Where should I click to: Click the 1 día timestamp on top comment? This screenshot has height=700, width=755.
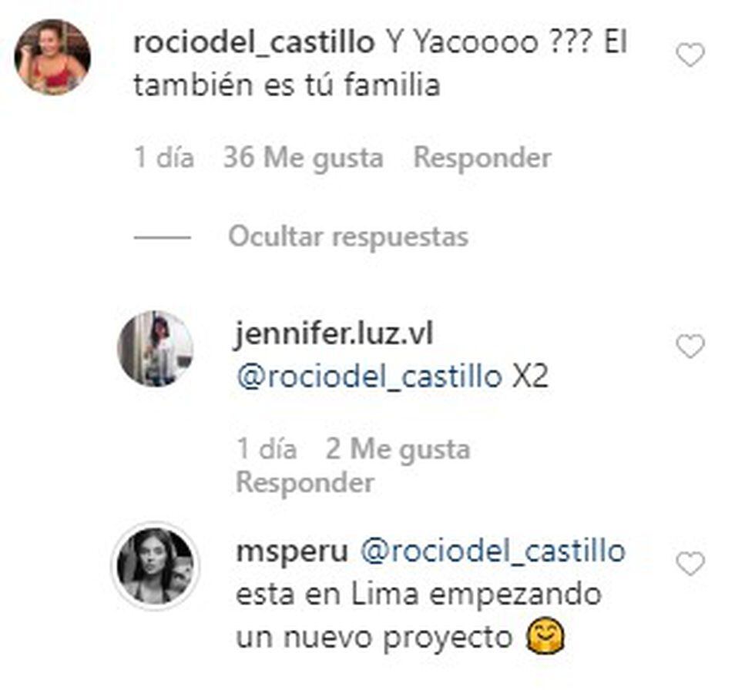coord(164,157)
